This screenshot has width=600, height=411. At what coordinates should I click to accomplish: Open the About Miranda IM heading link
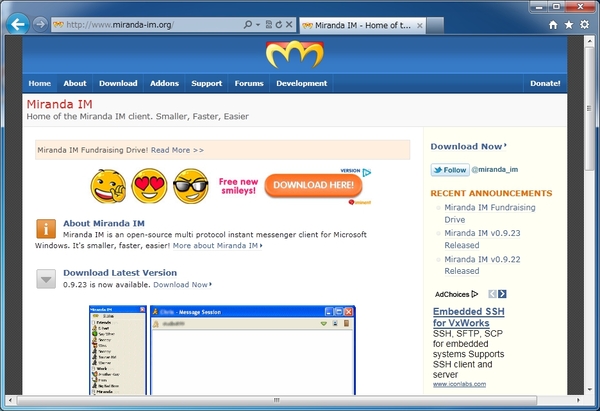click(104, 223)
